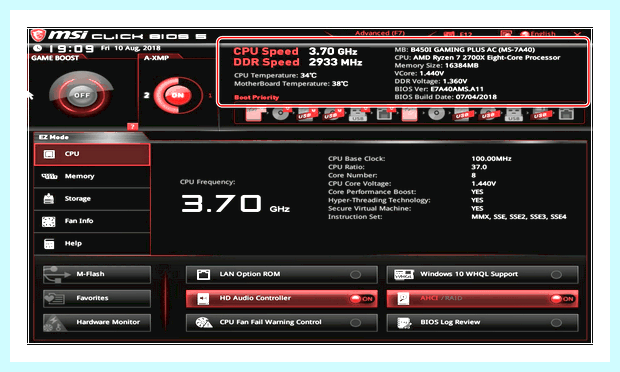Disable the HD Audio Controller switch
The width and height of the screenshot is (620, 372).
362,298
